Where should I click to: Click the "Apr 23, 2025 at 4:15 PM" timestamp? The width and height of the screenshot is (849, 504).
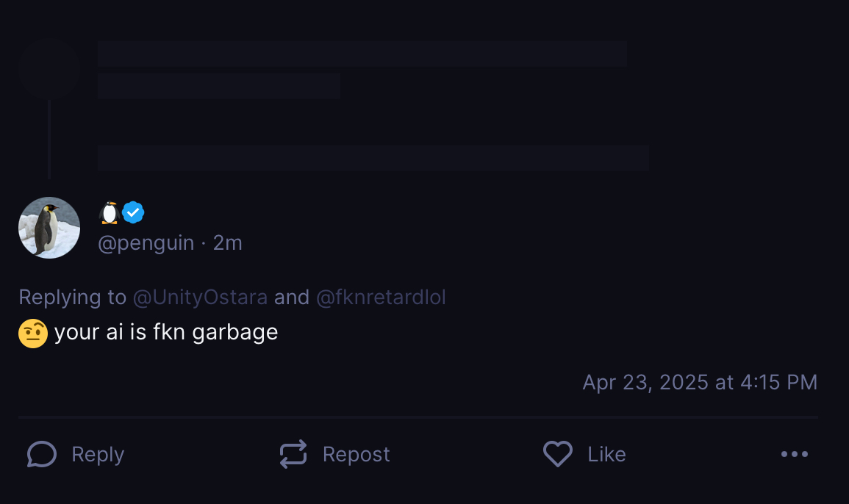pos(700,382)
